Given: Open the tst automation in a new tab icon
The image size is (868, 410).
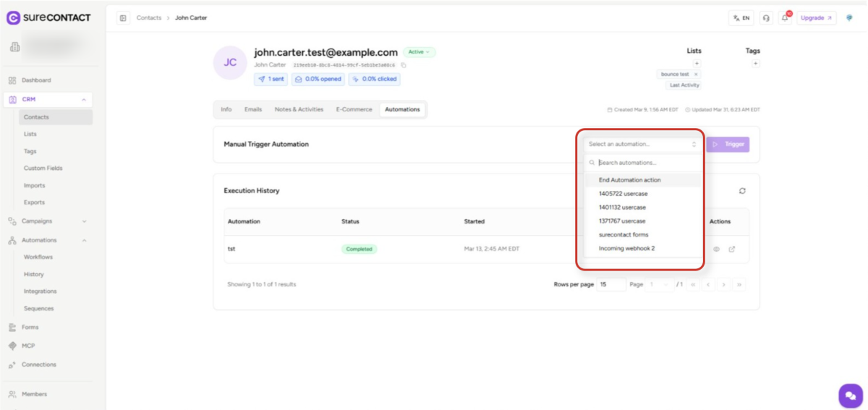Looking at the screenshot, I should pos(732,249).
